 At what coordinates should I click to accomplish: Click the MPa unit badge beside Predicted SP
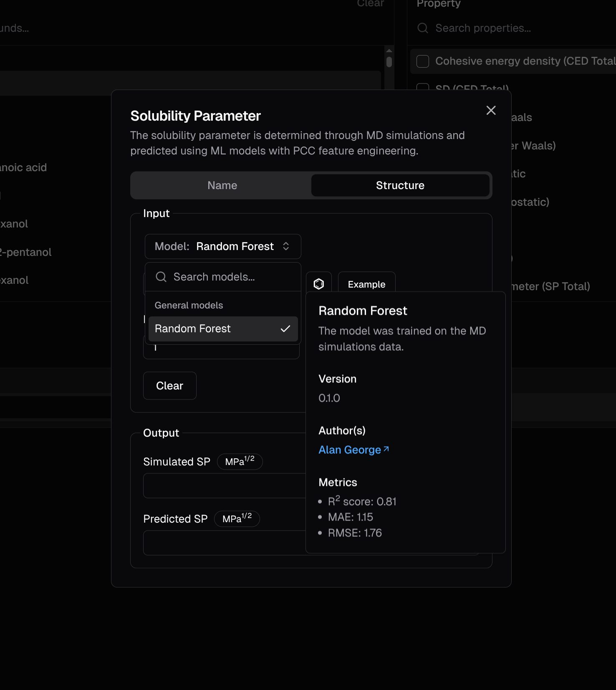click(x=237, y=519)
